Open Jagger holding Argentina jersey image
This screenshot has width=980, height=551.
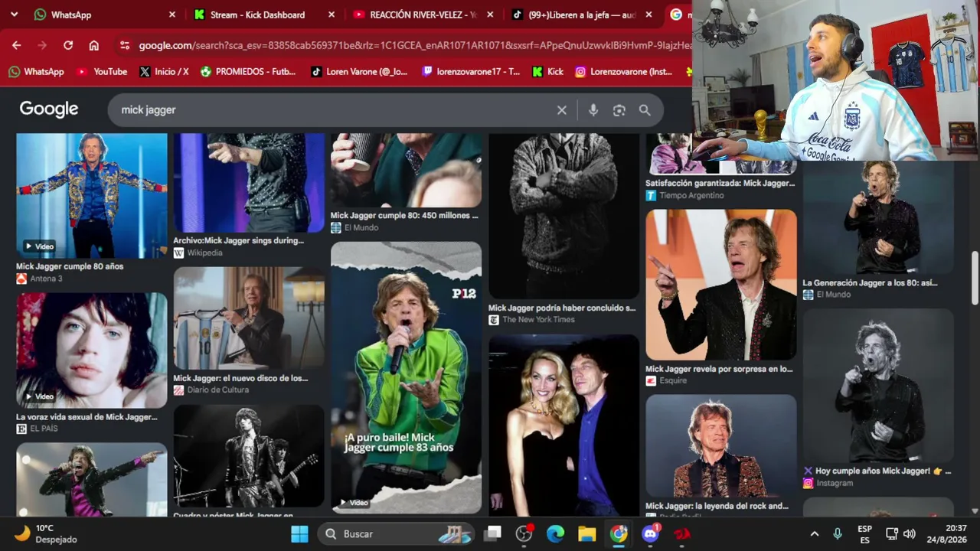pyautogui.click(x=249, y=318)
